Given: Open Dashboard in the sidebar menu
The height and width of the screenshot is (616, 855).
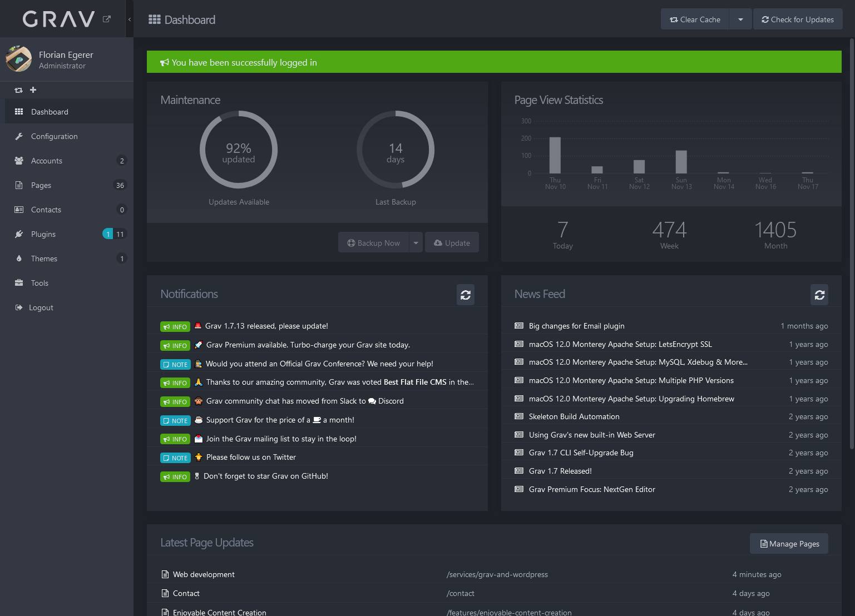Looking at the screenshot, I should [x=69, y=112].
